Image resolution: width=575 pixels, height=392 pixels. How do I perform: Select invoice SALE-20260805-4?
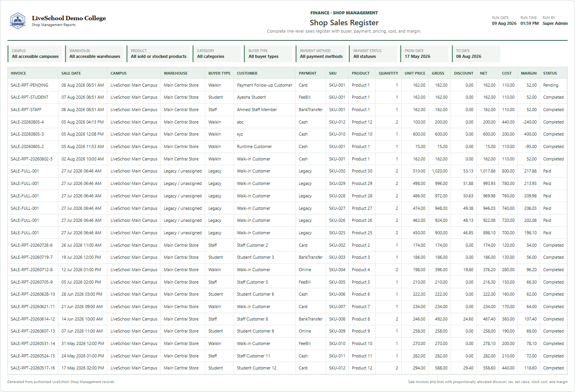(x=27, y=122)
